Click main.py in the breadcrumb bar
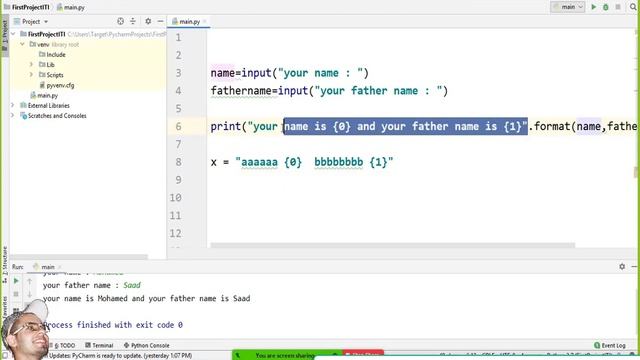Viewport: 640px width, 360px height. 71,7
